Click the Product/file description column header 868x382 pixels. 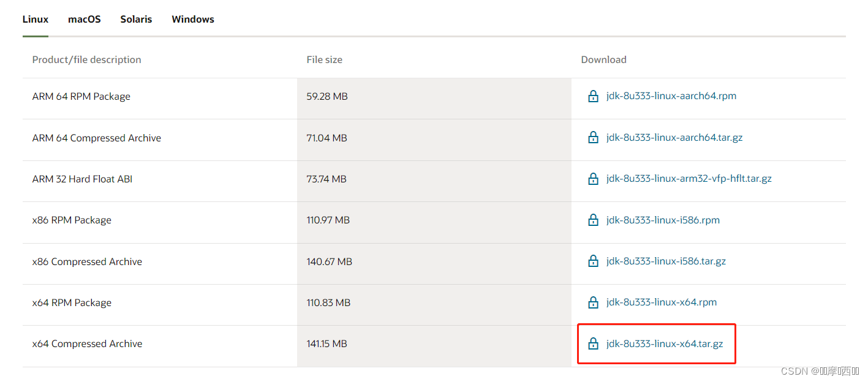coord(86,59)
